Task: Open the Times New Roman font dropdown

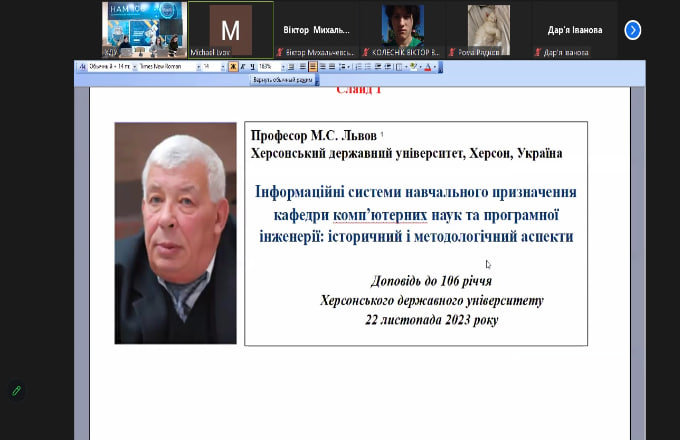Action: 170,67
